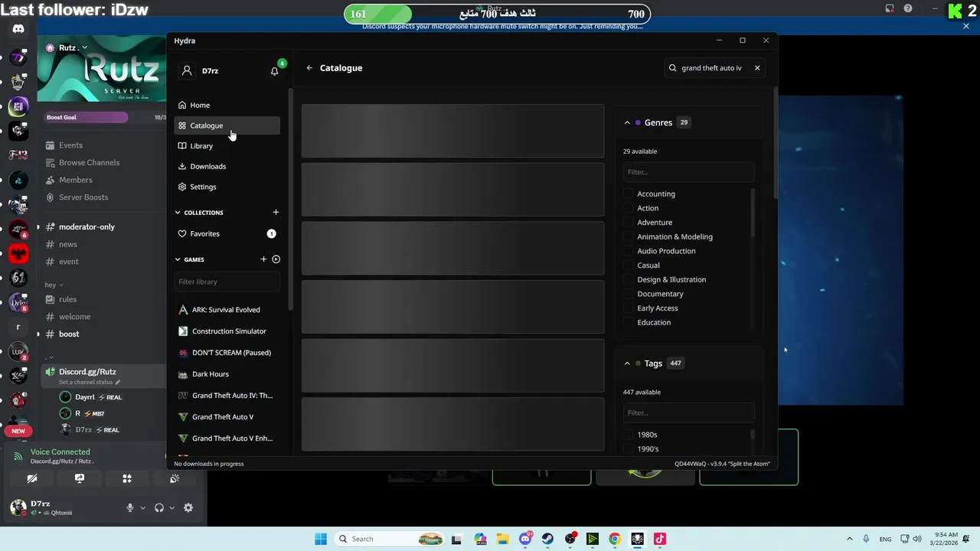
Task: Open Discord soundboard button
Action: pyautogui.click(x=175, y=479)
